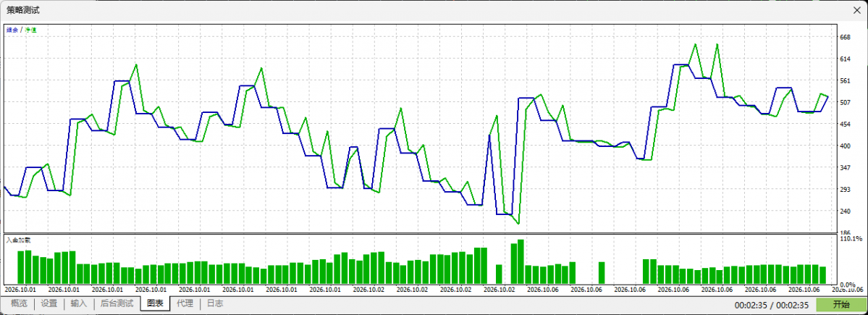The width and height of the screenshot is (868, 315).
Task: Click the tallest deposit load bar
Action: (521, 262)
